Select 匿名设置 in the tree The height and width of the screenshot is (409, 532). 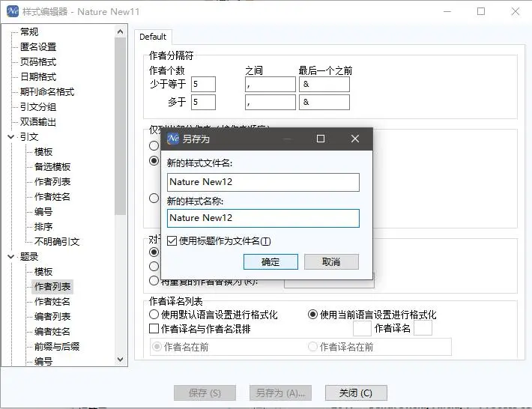[x=38, y=46]
